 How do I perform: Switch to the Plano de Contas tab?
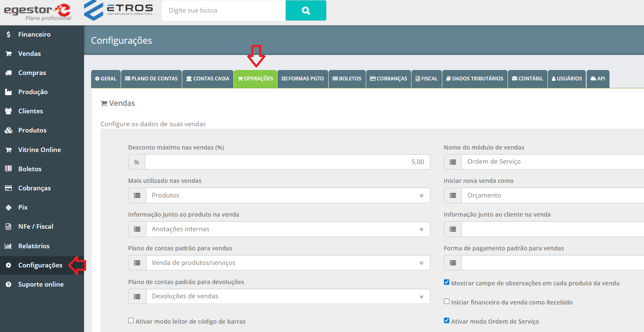click(x=151, y=79)
